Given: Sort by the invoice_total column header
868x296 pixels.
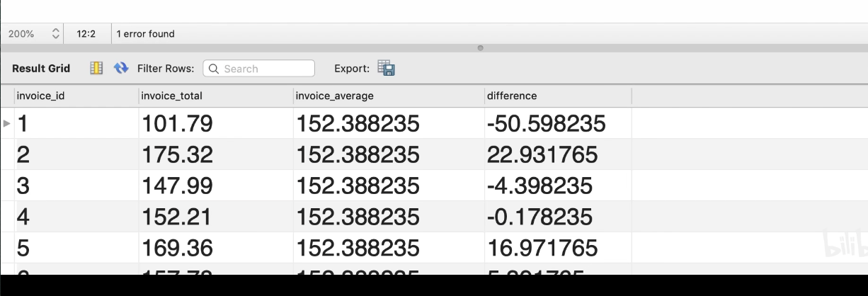Looking at the screenshot, I should point(215,96).
